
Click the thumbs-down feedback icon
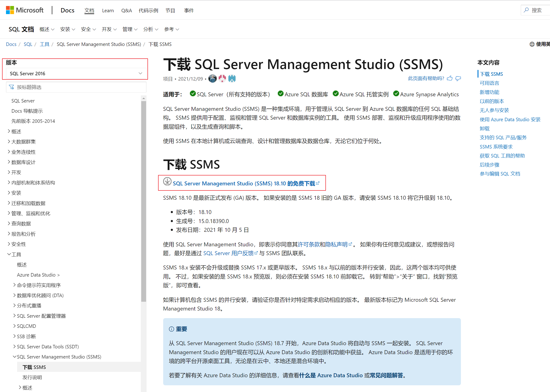(458, 78)
